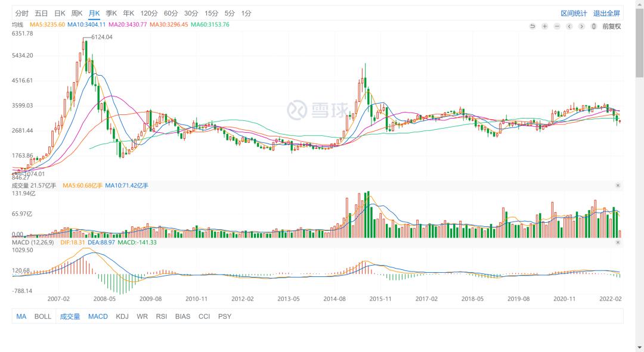
Task: Select the 60分 minute period tab
Action: click(x=171, y=13)
